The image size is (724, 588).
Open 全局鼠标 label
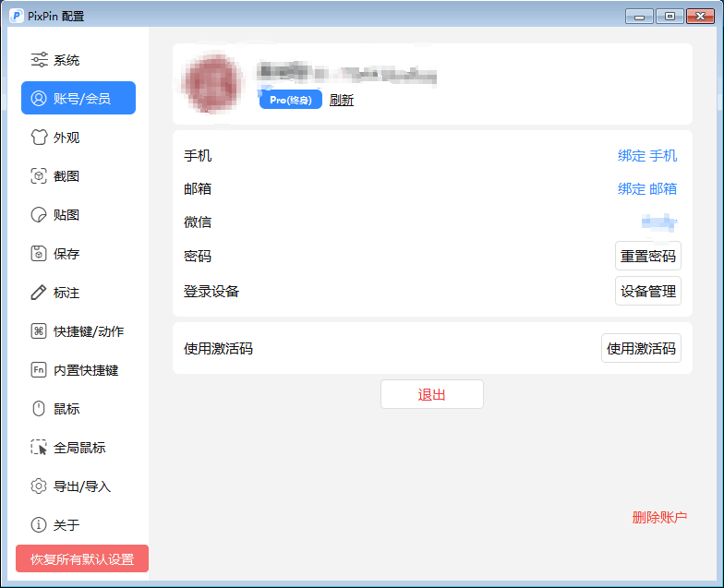(79, 448)
